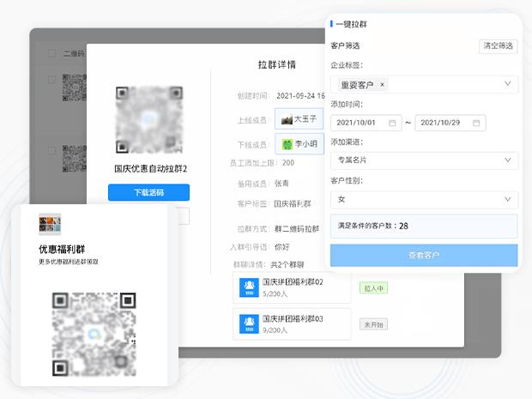This screenshot has height=399, width=532.
Task: Remove the 重要客户 tag with its x
Action: coord(383,84)
